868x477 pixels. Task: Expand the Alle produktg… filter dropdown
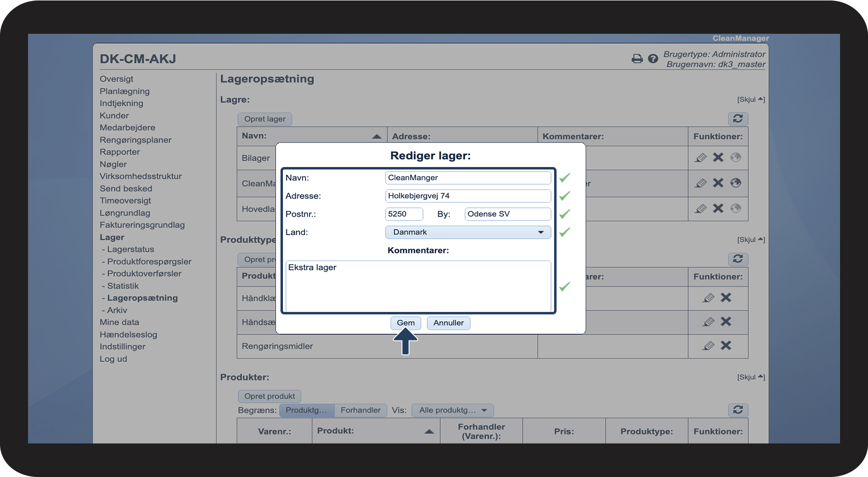click(x=452, y=410)
